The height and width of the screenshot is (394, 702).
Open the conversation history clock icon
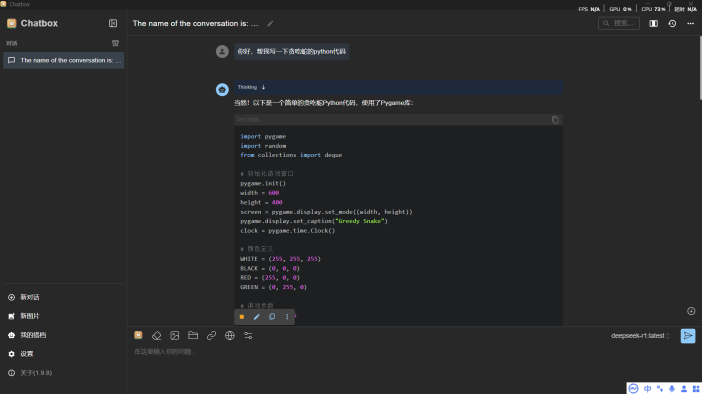[672, 23]
